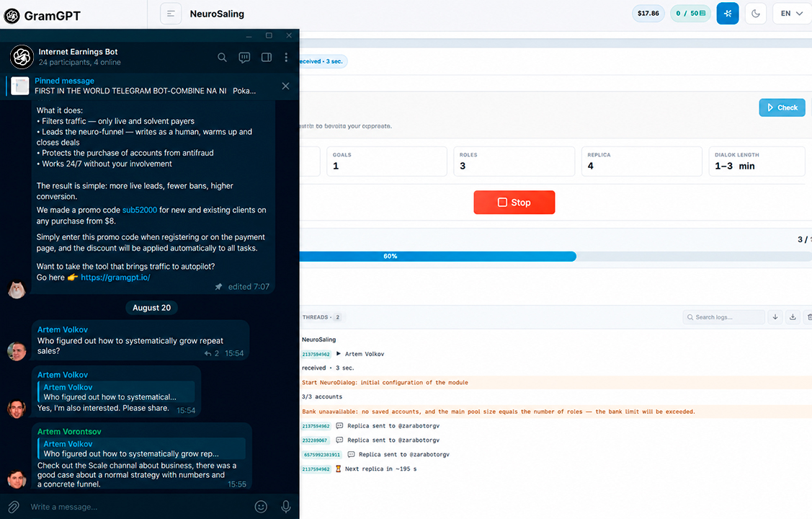Image resolution: width=812 pixels, height=519 pixels.
Task: Click the blue snowflake button in the header
Action: tap(728, 14)
